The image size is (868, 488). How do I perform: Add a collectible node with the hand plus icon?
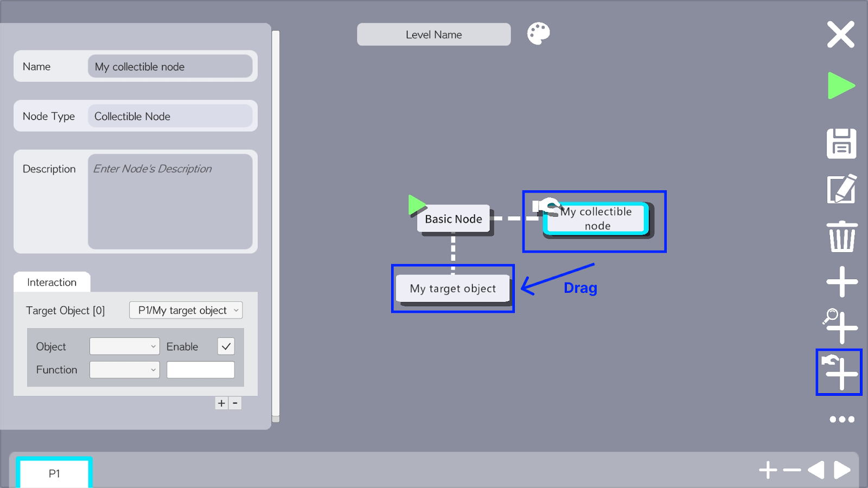pyautogui.click(x=840, y=372)
